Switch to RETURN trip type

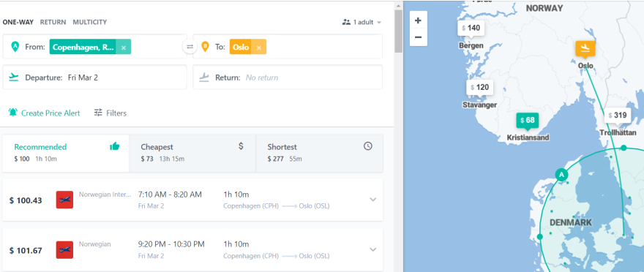tap(53, 22)
